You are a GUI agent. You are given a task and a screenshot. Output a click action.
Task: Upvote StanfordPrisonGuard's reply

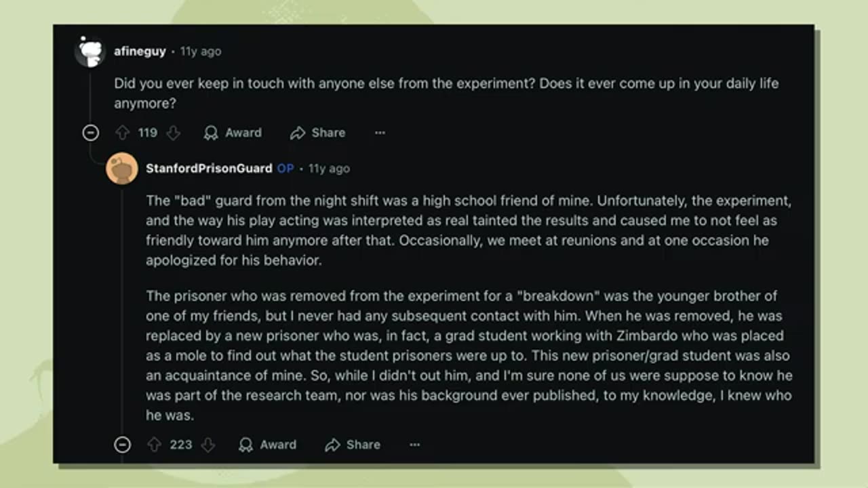coord(155,445)
